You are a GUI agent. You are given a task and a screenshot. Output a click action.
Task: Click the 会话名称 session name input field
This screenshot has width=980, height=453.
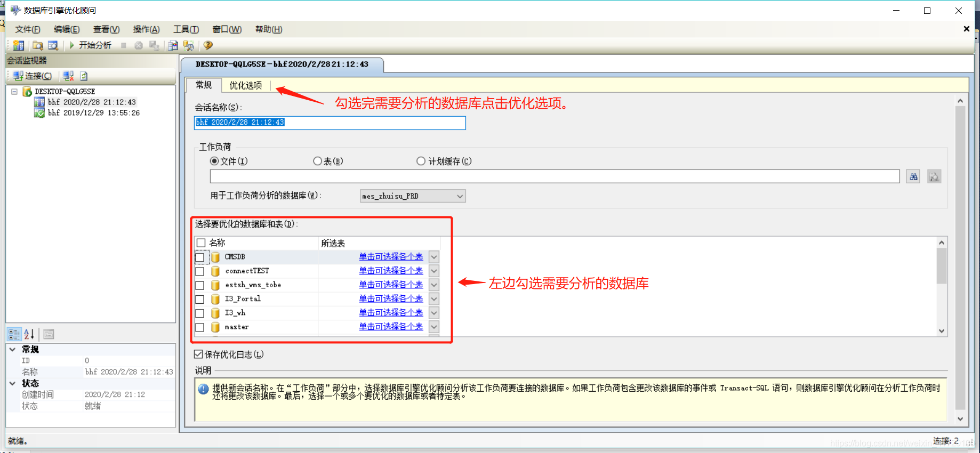pyautogui.click(x=330, y=123)
